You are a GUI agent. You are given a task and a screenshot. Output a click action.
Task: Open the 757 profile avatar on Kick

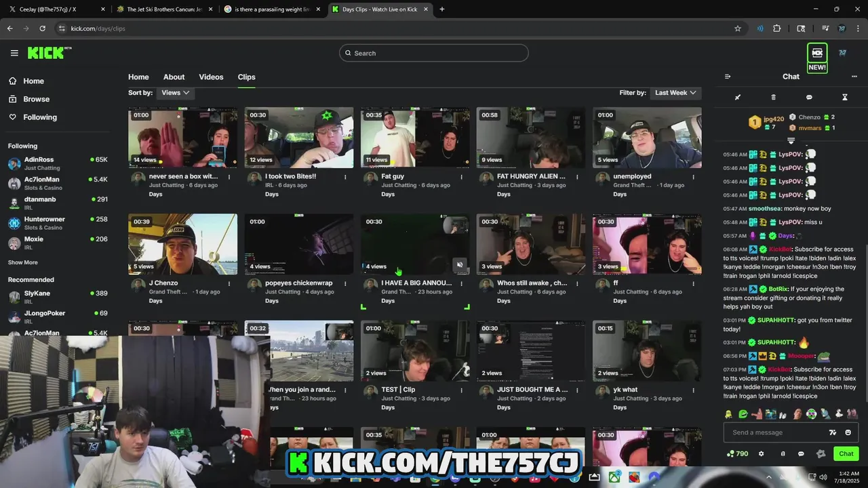point(842,53)
